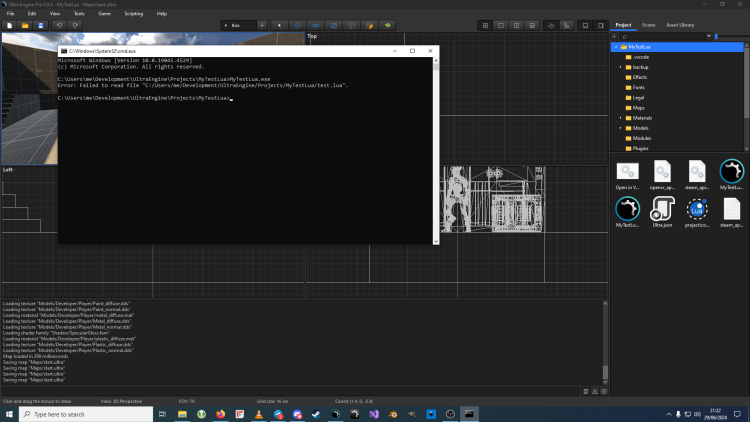
Task: Expand the Models folder
Action: pyautogui.click(x=620, y=128)
